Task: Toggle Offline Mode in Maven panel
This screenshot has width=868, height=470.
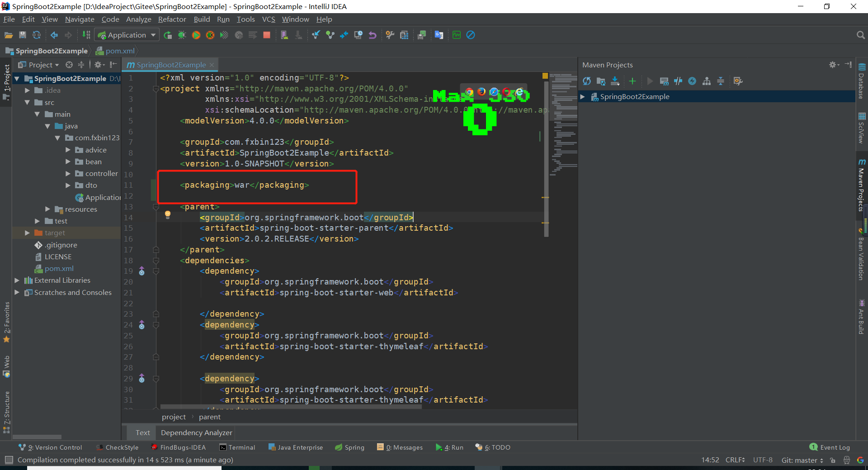Action: pos(678,81)
